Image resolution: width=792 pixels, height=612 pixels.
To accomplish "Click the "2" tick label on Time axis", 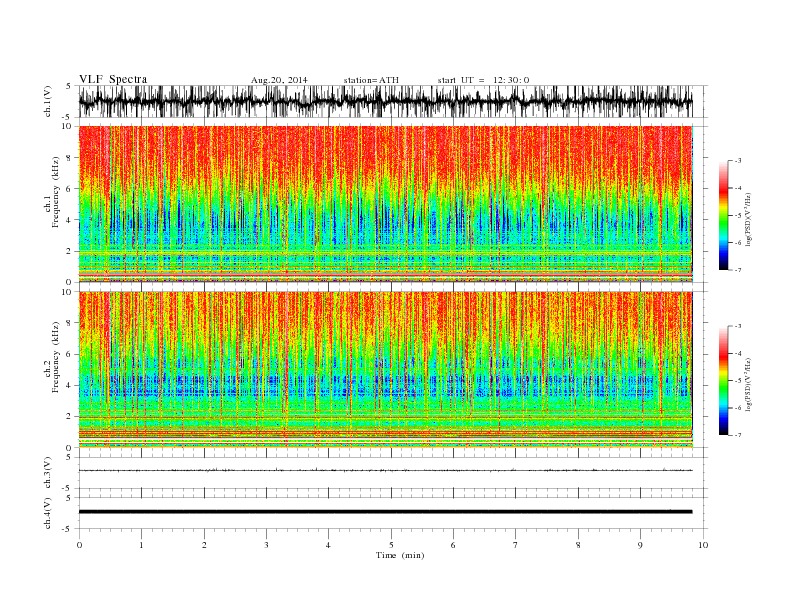I will [x=204, y=545].
